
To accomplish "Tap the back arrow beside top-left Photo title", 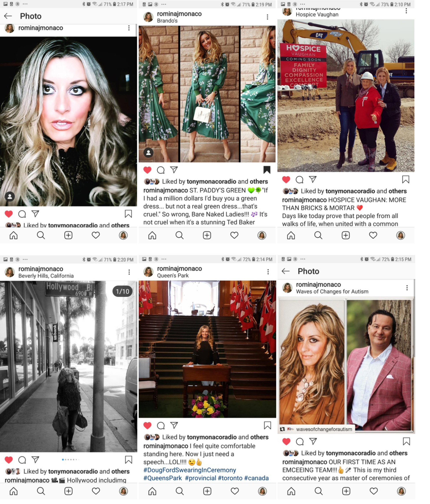I will pyautogui.click(x=8, y=16).
